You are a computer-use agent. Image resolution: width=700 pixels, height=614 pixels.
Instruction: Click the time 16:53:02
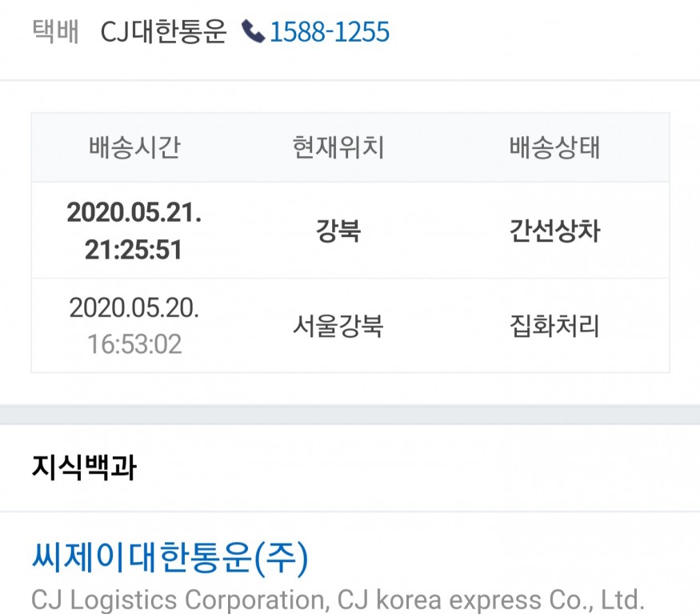click(x=134, y=344)
